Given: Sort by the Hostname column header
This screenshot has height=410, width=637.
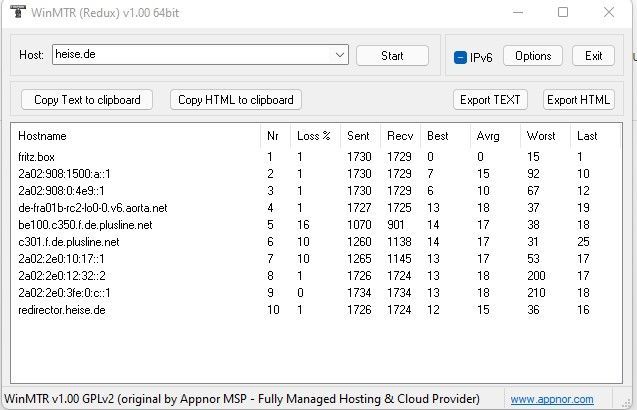Looking at the screenshot, I should pyautogui.click(x=135, y=136).
